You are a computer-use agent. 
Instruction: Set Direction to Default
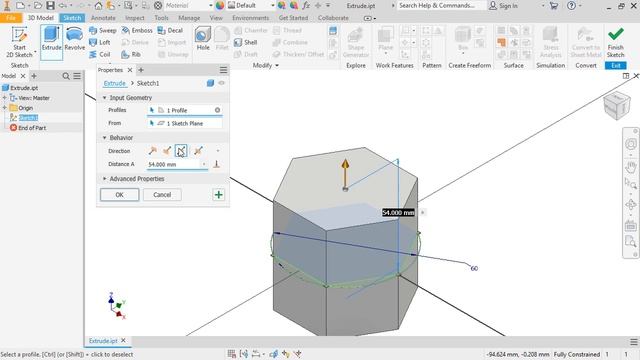[x=153, y=151]
